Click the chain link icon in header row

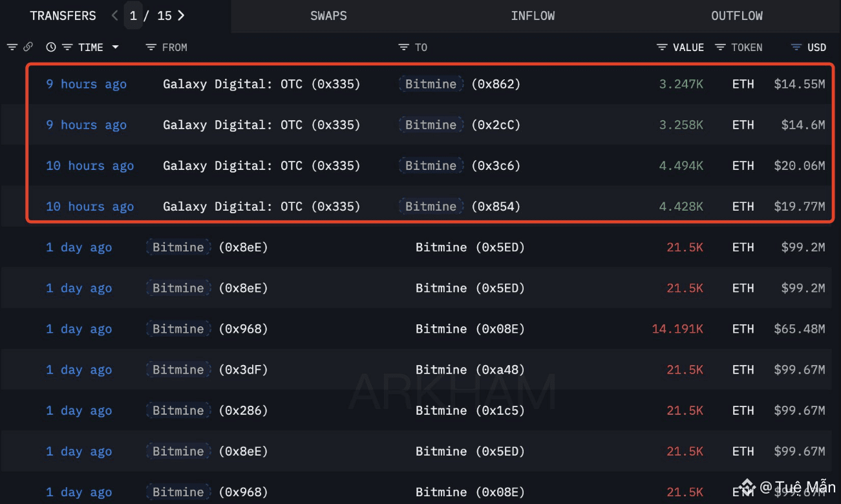[28, 47]
